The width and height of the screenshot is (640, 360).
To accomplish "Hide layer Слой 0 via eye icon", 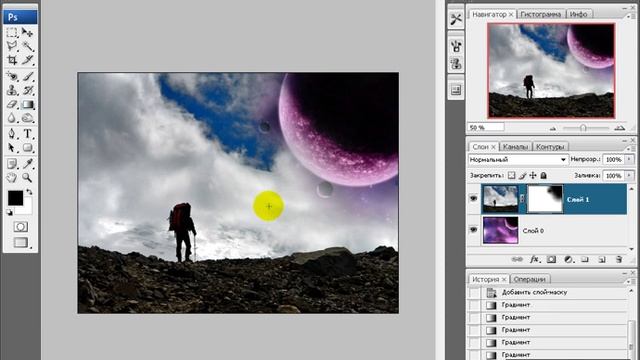I will click(473, 230).
